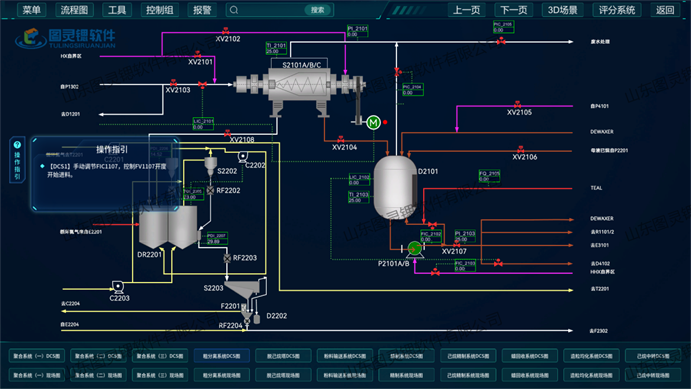Switch to 聚合系统（一）DCS图 tab
The height and width of the screenshot is (389, 691).
[37, 356]
